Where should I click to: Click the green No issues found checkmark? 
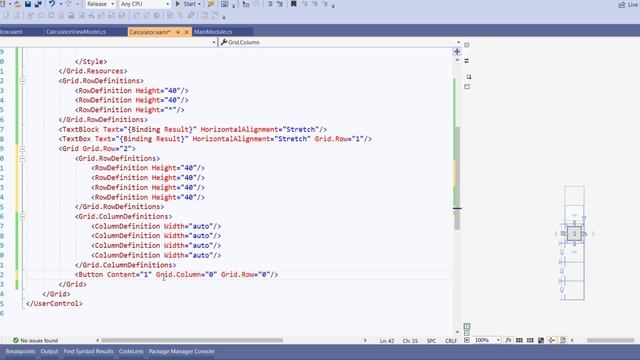point(16,340)
